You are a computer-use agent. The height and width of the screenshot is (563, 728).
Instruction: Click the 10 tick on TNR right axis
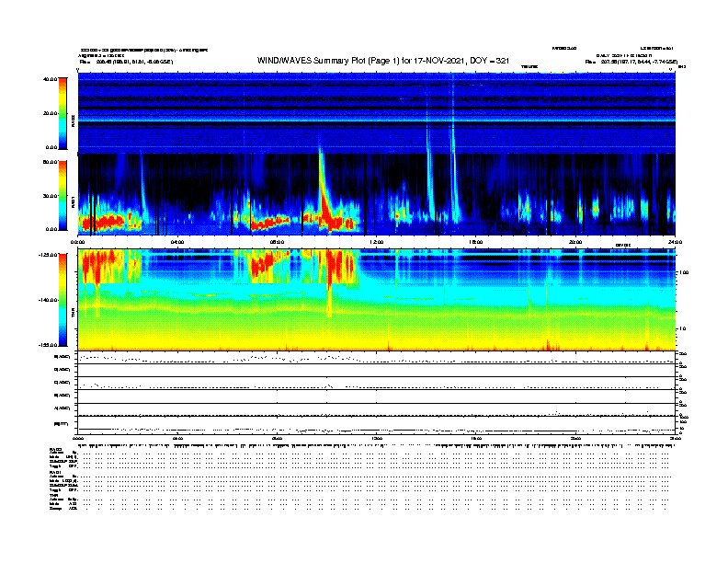tap(682, 328)
